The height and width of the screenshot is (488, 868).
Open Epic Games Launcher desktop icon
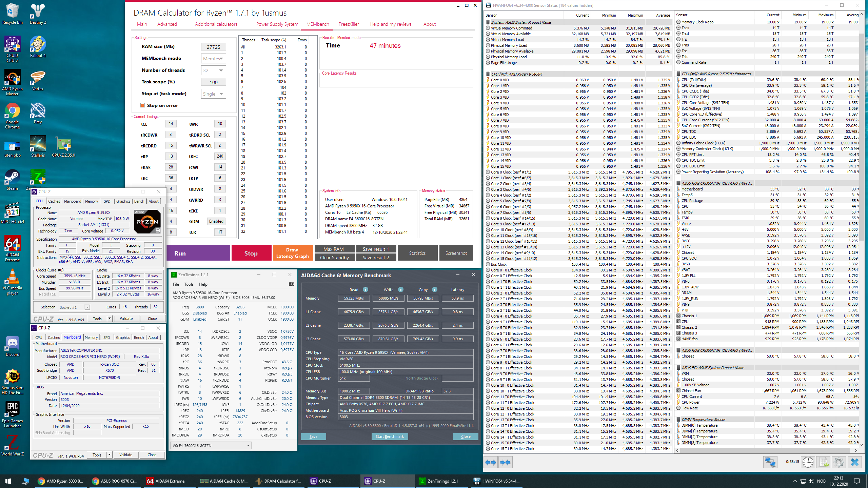[12, 414]
